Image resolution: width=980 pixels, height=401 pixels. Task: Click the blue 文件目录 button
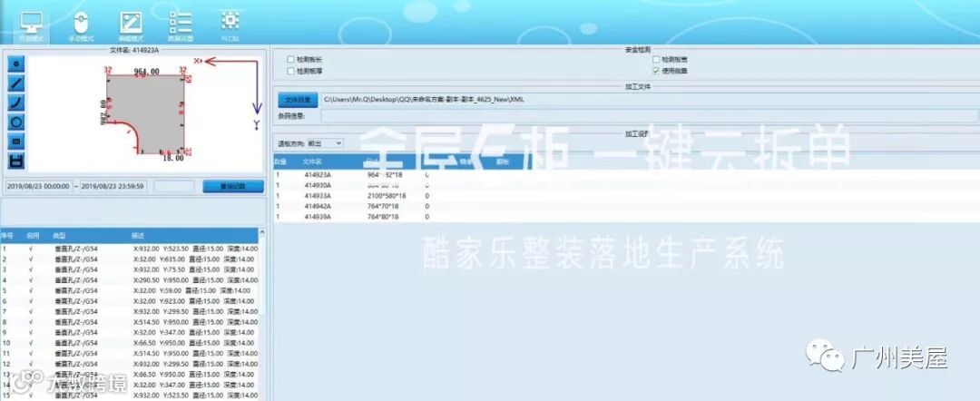point(298,99)
